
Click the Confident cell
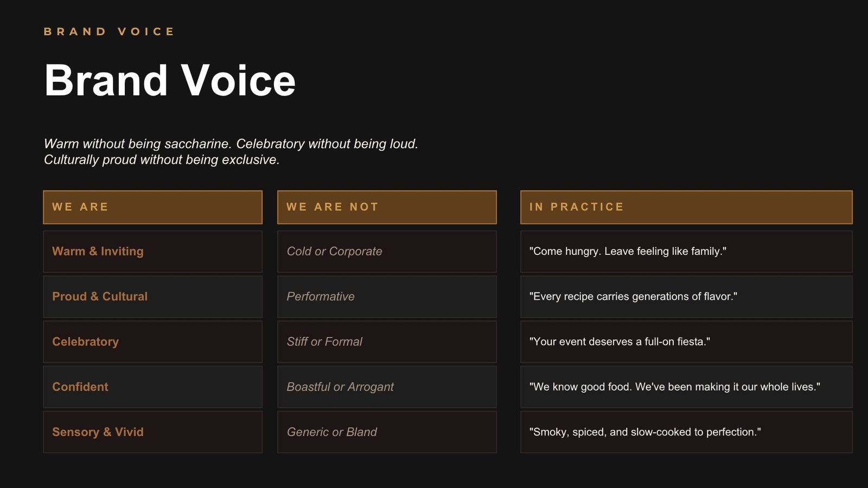tap(152, 387)
